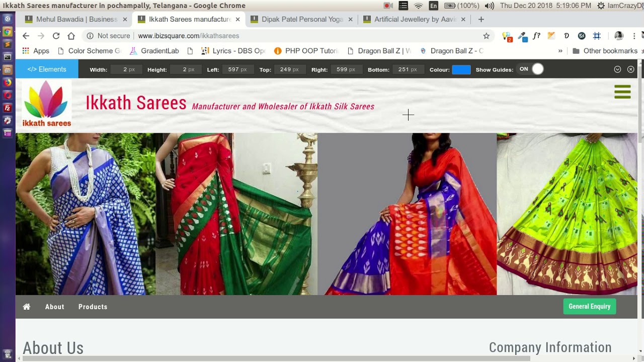Click the website home icon in navbar

pyautogui.click(x=27, y=307)
